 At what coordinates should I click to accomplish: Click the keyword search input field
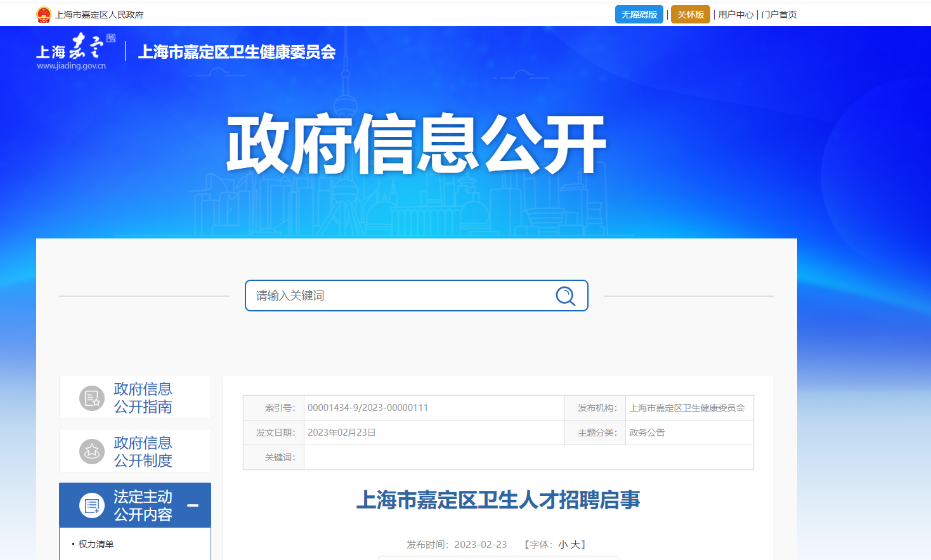(x=400, y=296)
